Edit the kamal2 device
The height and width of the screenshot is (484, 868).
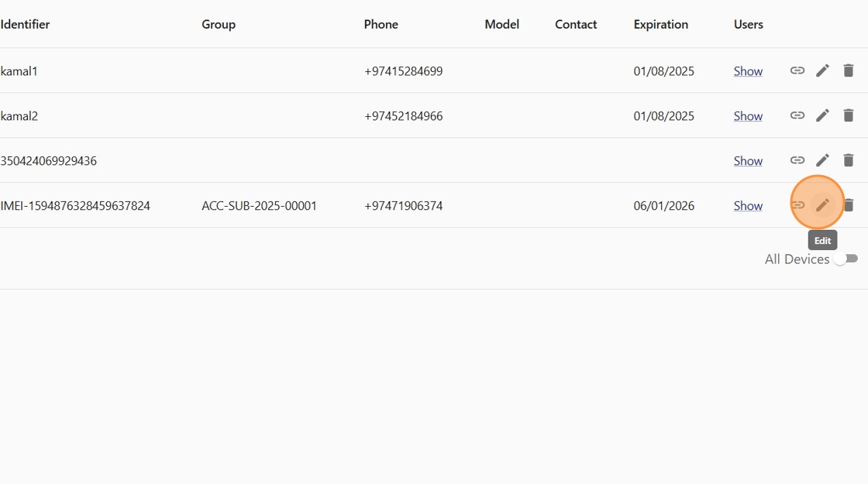822,115
